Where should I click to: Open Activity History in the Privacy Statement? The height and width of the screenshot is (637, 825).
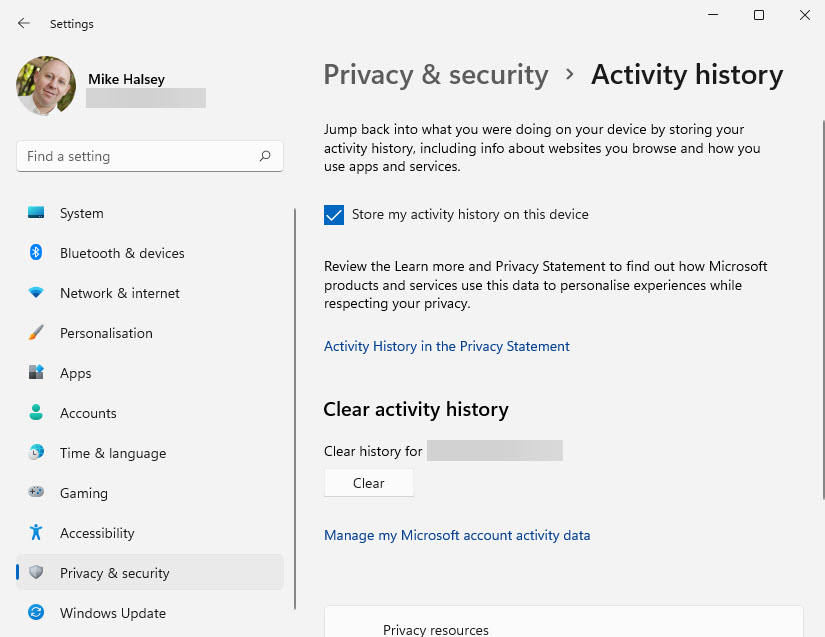(446, 346)
